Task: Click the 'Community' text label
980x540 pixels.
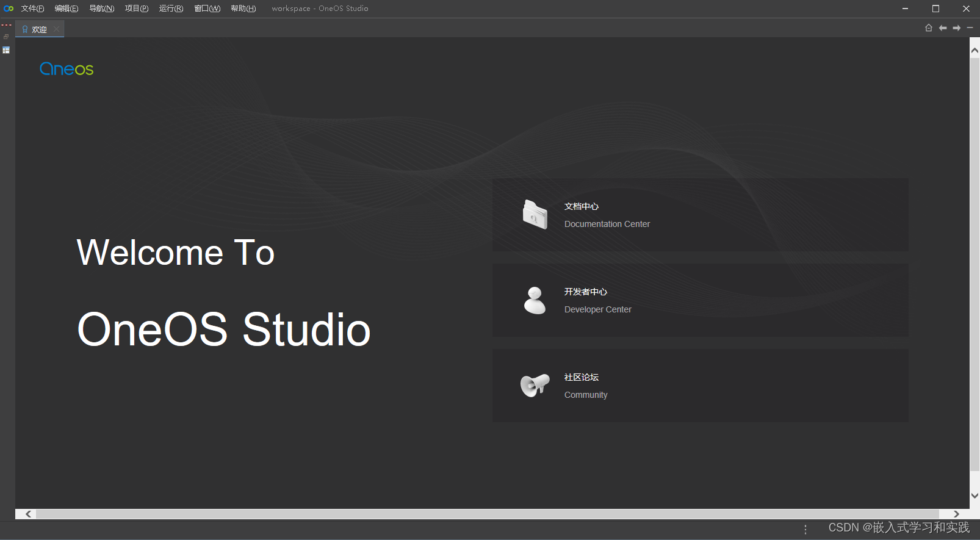Action: pos(586,395)
